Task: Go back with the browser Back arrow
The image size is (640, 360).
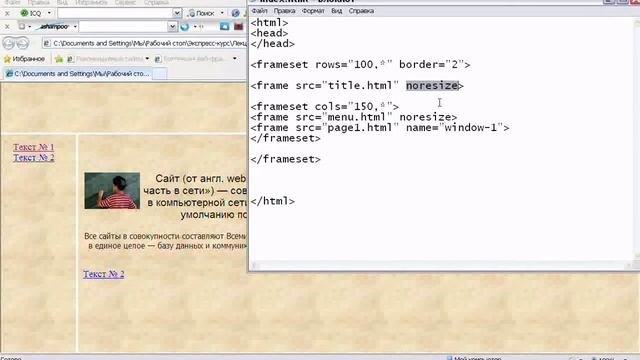Action: [x=9, y=43]
